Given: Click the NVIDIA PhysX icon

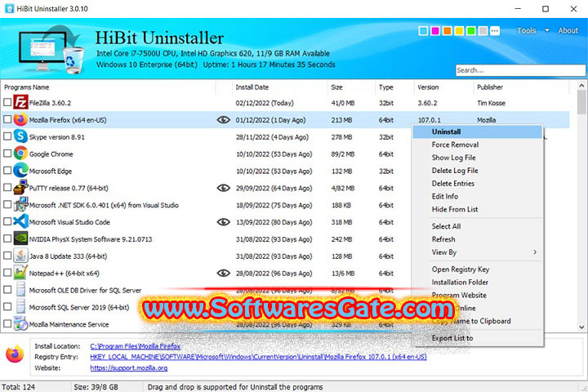Looking at the screenshot, I should (x=20, y=238).
